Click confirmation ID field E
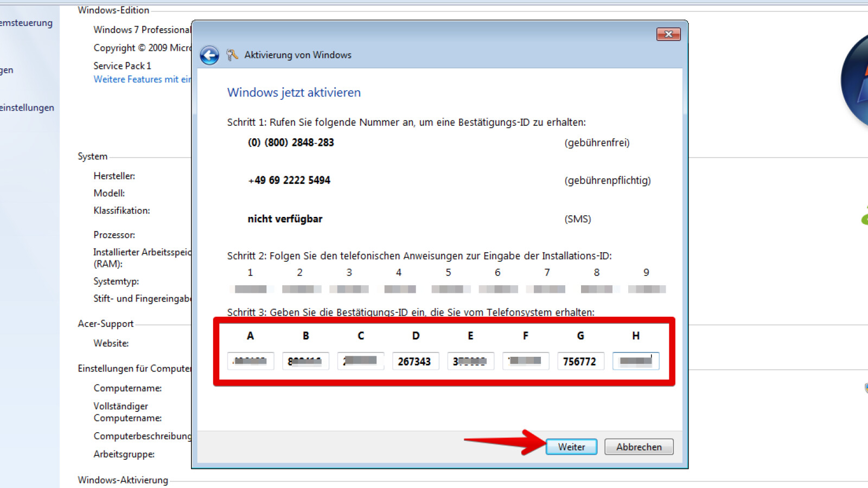Image resolution: width=868 pixels, height=488 pixels. pyautogui.click(x=470, y=361)
